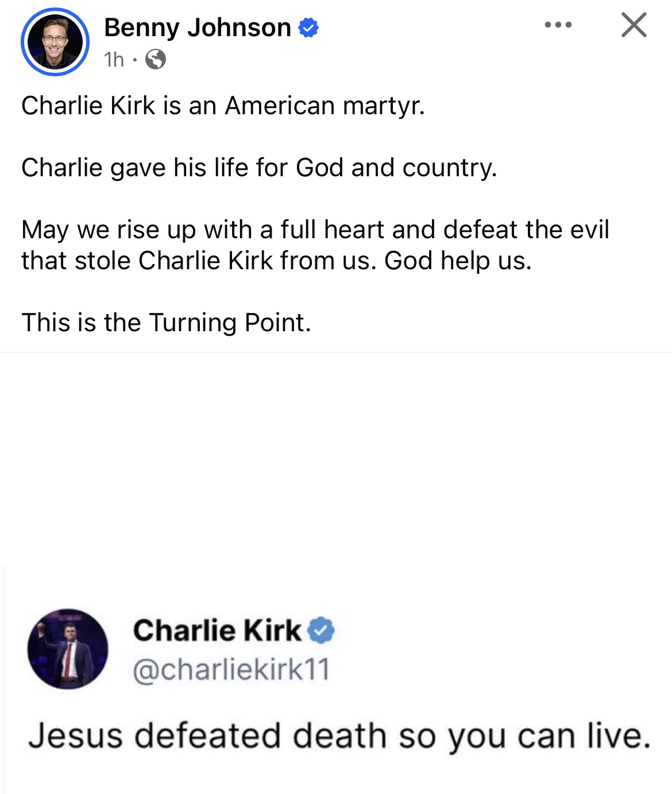Click the line 'Charlie Kirk is an American martyr.'

[x=223, y=106]
